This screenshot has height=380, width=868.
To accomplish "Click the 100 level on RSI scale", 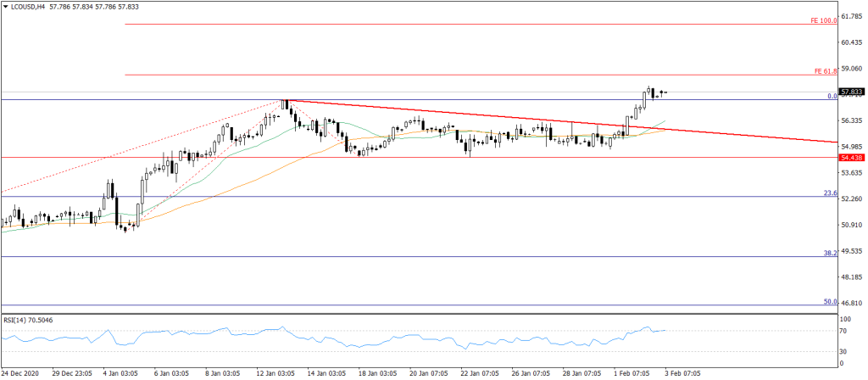I will point(844,319).
